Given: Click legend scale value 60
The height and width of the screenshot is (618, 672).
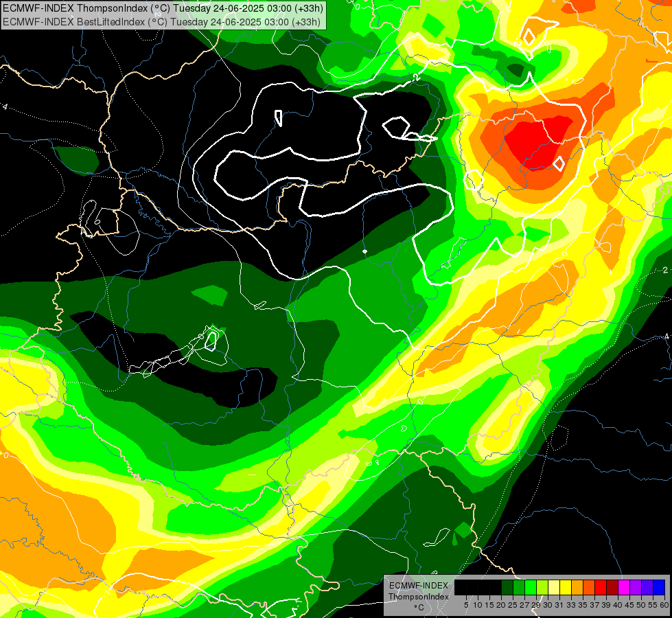Looking at the screenshot, I should click(664, 605).
